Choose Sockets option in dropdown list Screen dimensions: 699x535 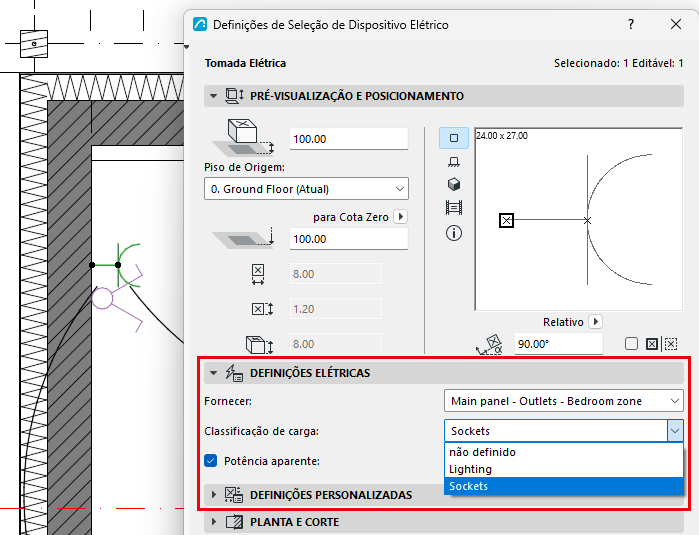click(563, 486)
